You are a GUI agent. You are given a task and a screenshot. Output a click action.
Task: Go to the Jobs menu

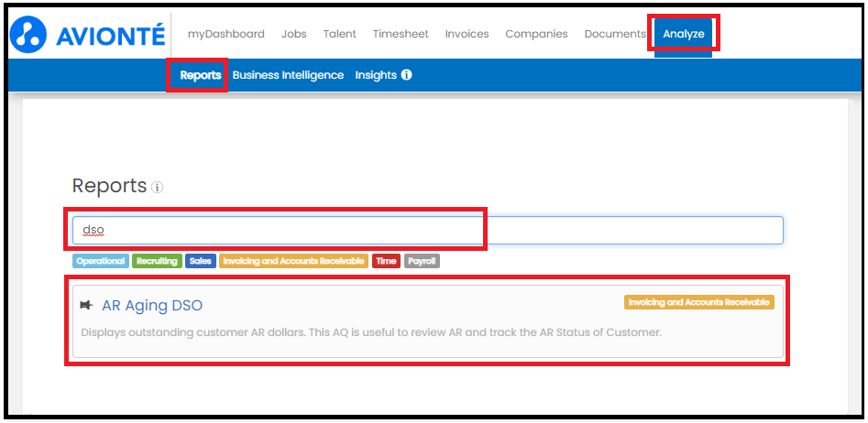coord(294,34)
